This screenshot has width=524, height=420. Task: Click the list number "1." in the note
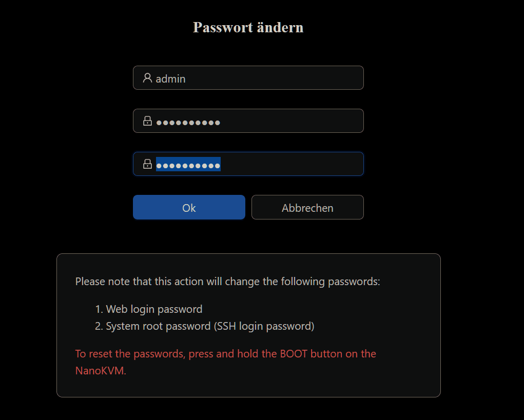click(100, 309)
